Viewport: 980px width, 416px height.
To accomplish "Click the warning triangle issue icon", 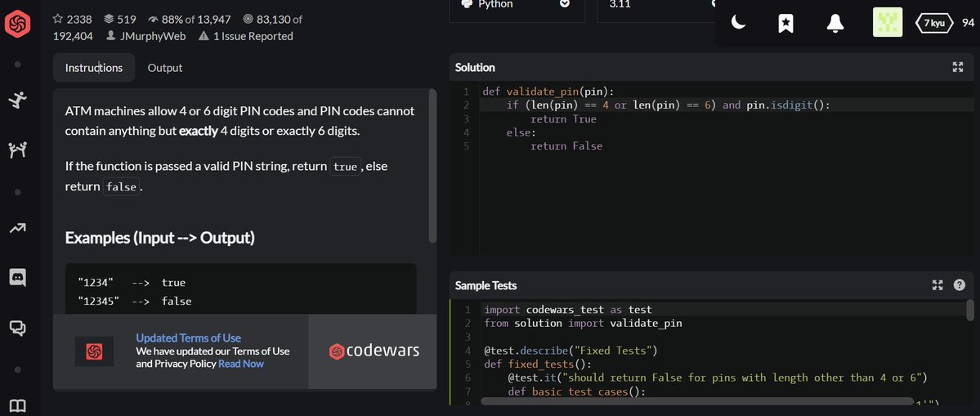I will [204, 36].
